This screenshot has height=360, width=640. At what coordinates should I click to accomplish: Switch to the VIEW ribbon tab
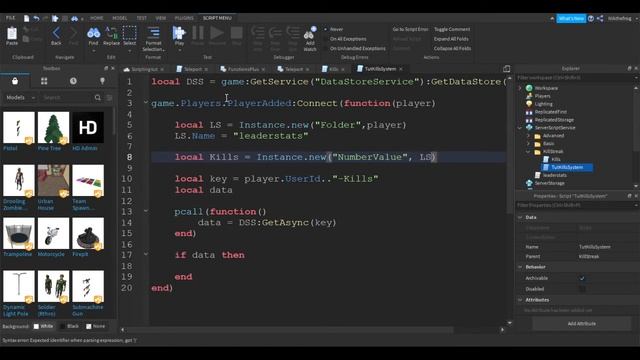161,18
